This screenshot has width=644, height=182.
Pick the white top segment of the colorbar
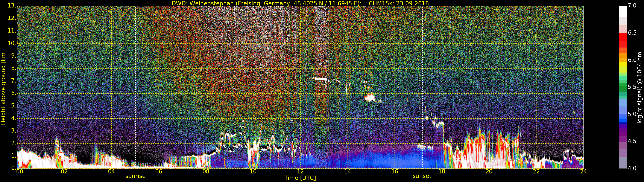tap(623, 11)
